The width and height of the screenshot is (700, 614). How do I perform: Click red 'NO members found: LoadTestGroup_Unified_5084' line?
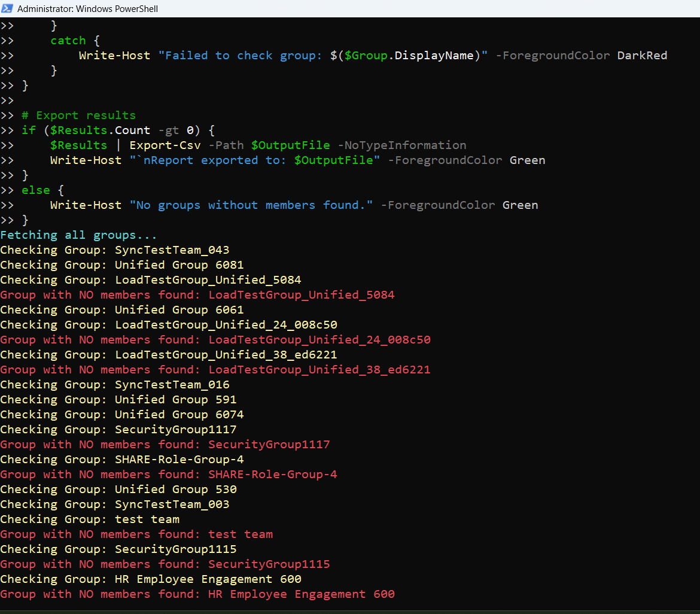coord(197,295)
